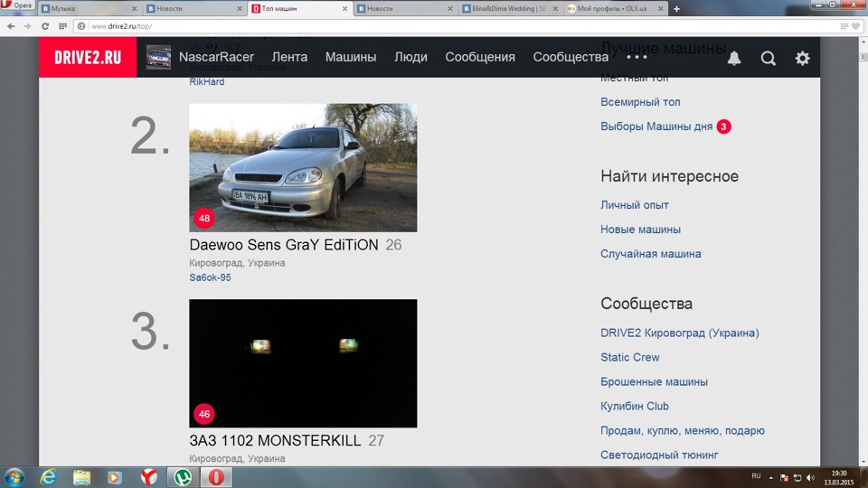Switch to the Мой профиль OLX.ua tab

point(615,8)
